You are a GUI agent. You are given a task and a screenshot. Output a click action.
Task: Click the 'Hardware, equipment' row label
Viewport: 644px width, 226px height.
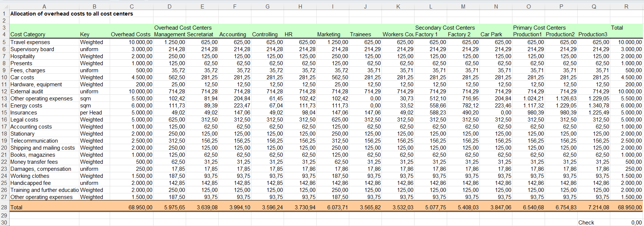(x=36, y=84)
